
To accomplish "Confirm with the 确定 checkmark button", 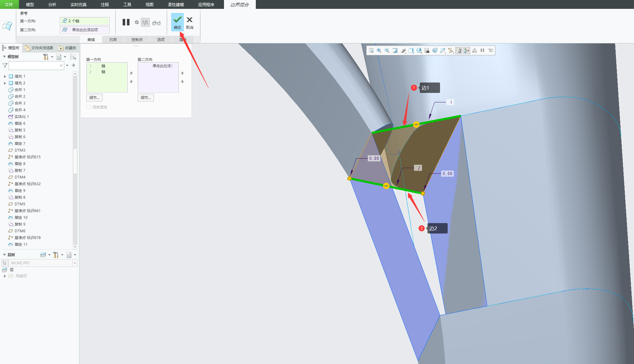I will (177, 22).
